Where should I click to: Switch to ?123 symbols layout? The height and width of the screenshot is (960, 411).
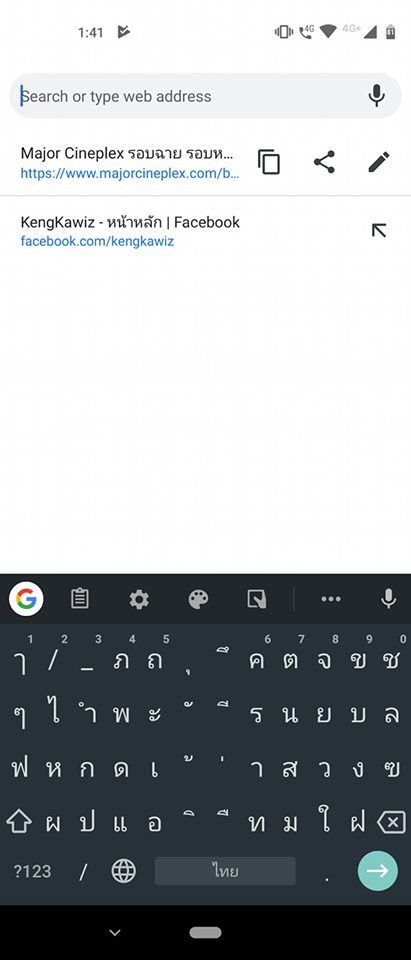point(32,871)
